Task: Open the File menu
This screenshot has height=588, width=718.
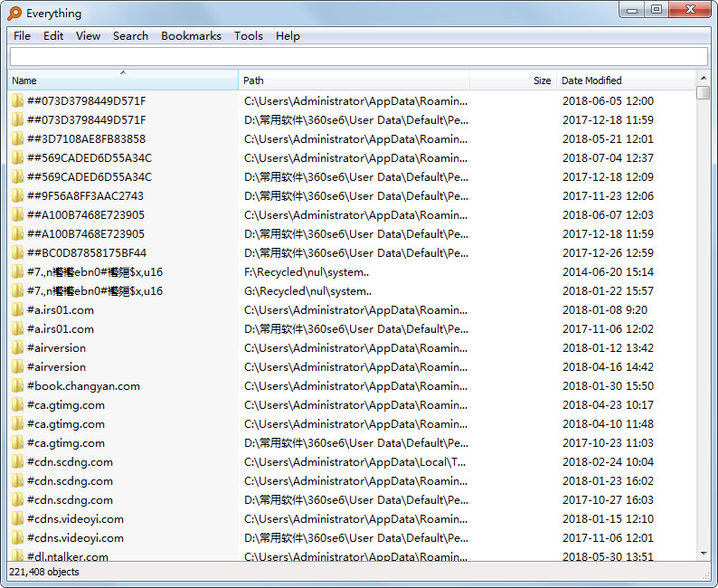Action: coord(22,35)
